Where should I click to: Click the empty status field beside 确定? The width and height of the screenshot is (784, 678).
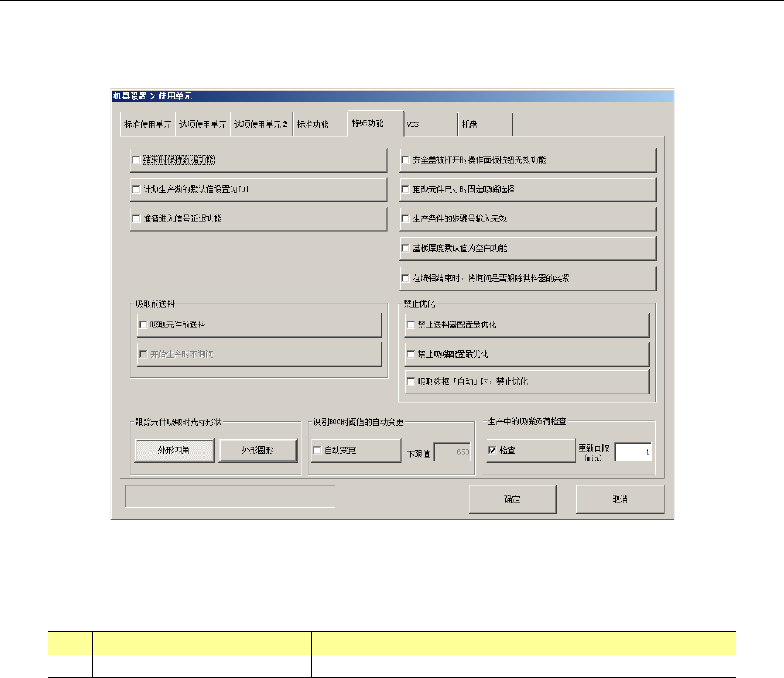230,496
